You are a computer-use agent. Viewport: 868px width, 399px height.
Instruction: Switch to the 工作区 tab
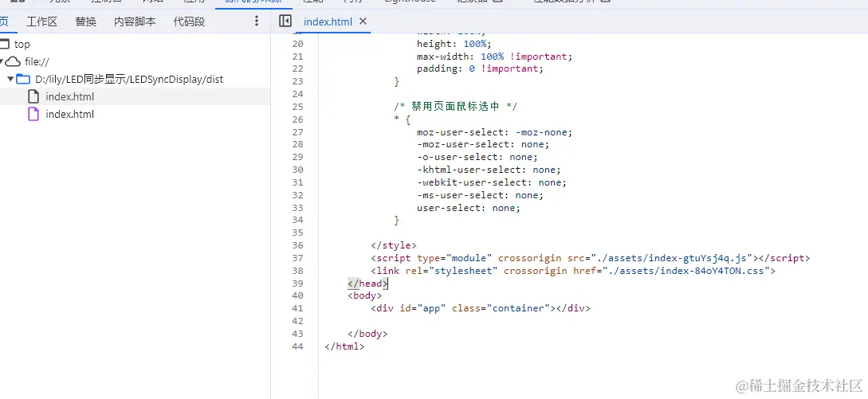click(x=42, y=22)
